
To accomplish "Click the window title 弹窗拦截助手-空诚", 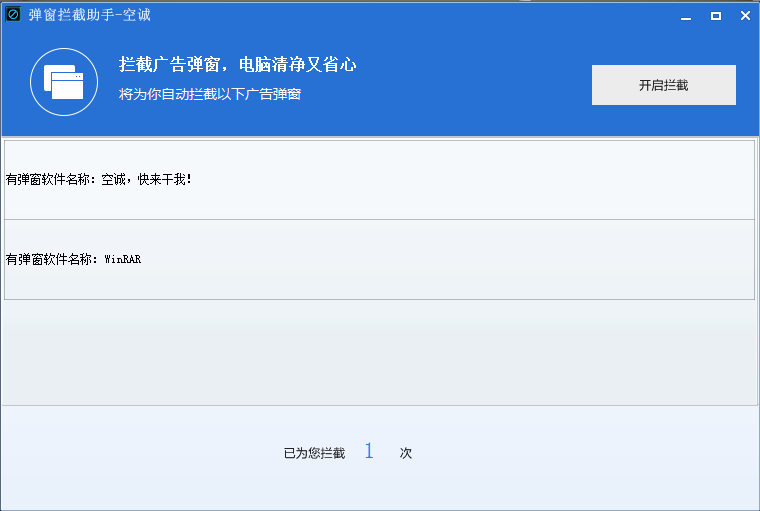I will (x=89, y=15).
